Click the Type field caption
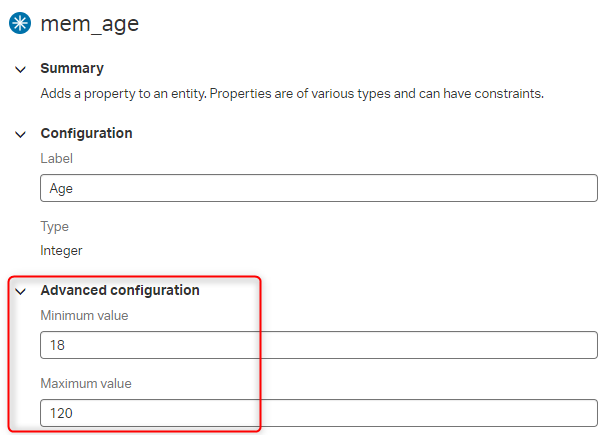 pos(54,227)
